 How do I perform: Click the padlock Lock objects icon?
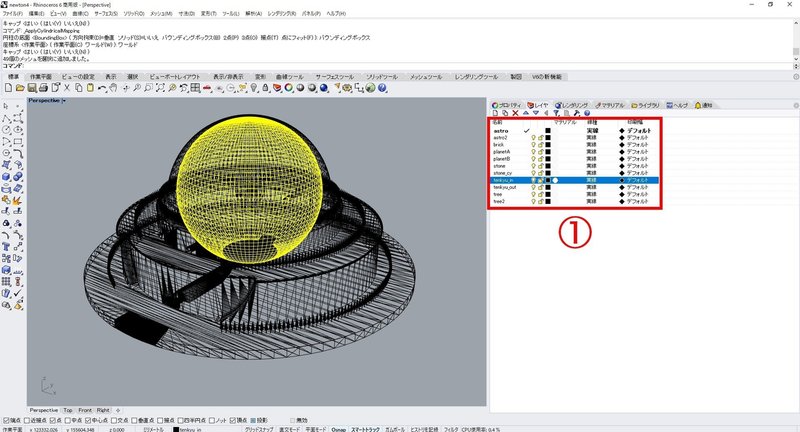click(x=265, y=88)
